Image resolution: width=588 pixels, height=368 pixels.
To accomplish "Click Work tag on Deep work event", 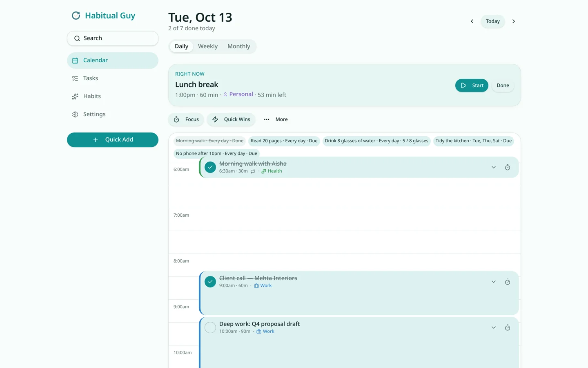I will [265, 332].
